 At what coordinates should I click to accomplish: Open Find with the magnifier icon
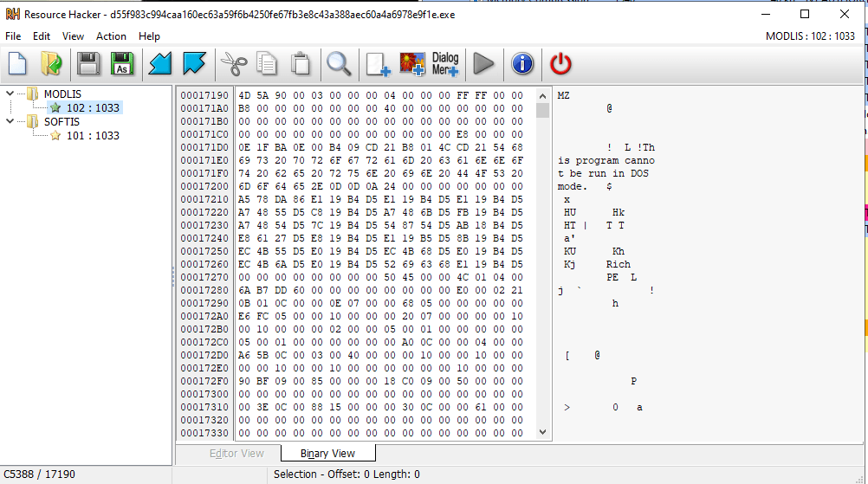click(338, 63)
